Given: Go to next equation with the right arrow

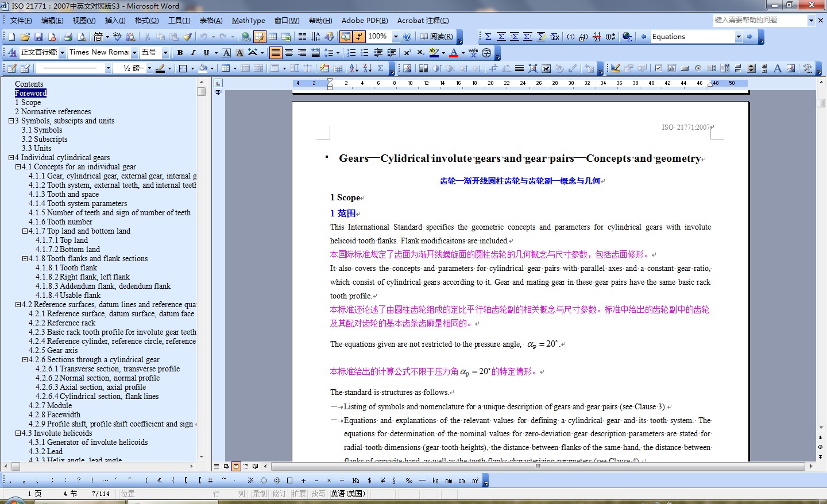Looking at the screenshot, I should [x=749, y=37].
